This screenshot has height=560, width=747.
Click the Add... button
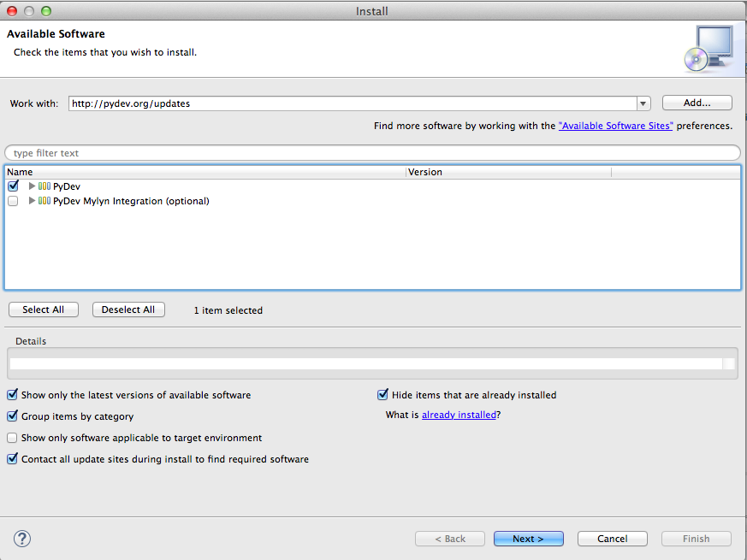tap(697, 102)
